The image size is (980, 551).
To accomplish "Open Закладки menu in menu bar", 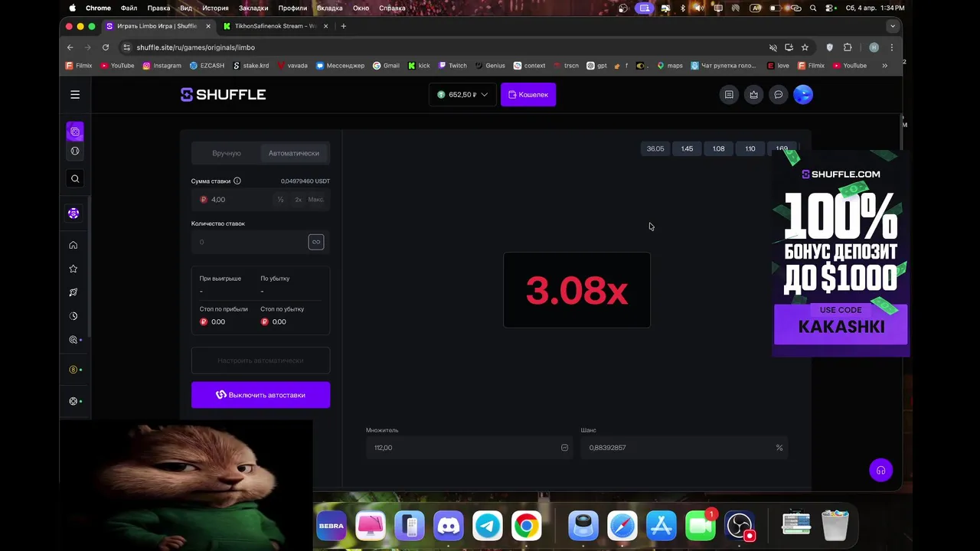I will (x=253, y=8).
